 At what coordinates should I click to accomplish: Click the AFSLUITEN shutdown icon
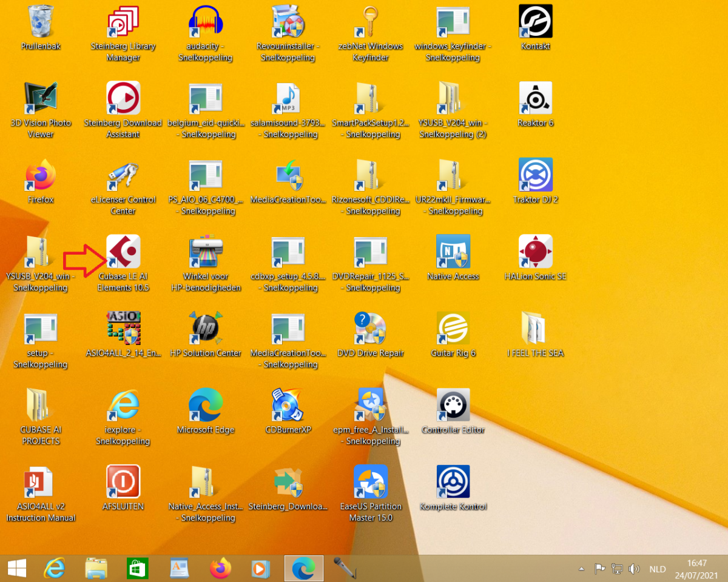tap(123, 482)
